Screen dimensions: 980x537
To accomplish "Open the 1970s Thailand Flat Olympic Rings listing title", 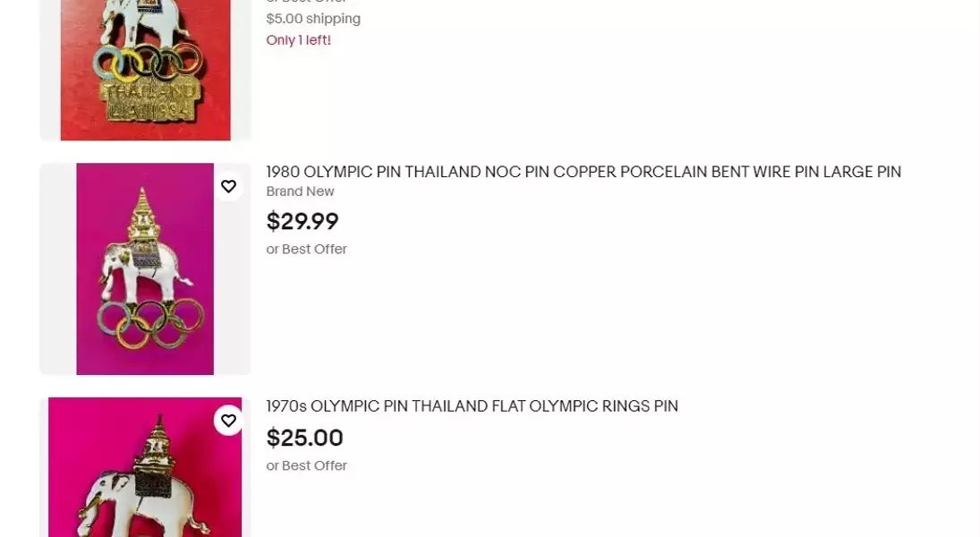I will pyautogui.click(x=472, y=406).
